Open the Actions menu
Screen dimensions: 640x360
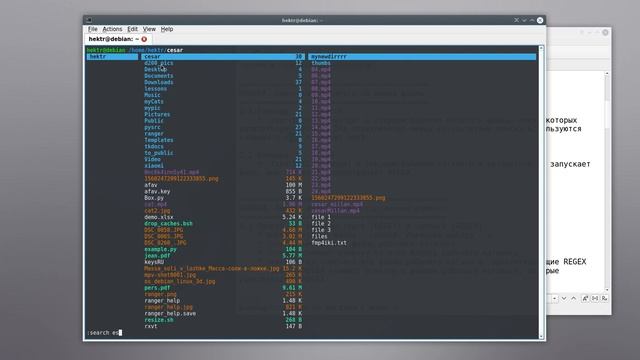click(112, 29)
